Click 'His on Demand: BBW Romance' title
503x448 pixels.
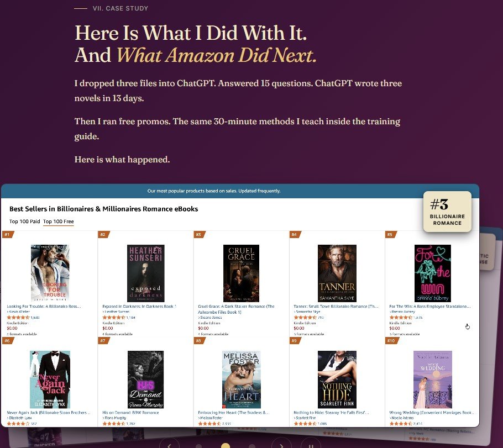[x=130, y=413]
